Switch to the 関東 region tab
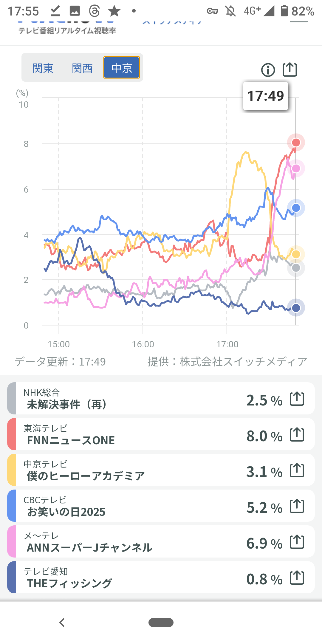The height and width of the screenshot is (644, 322). 43,68
